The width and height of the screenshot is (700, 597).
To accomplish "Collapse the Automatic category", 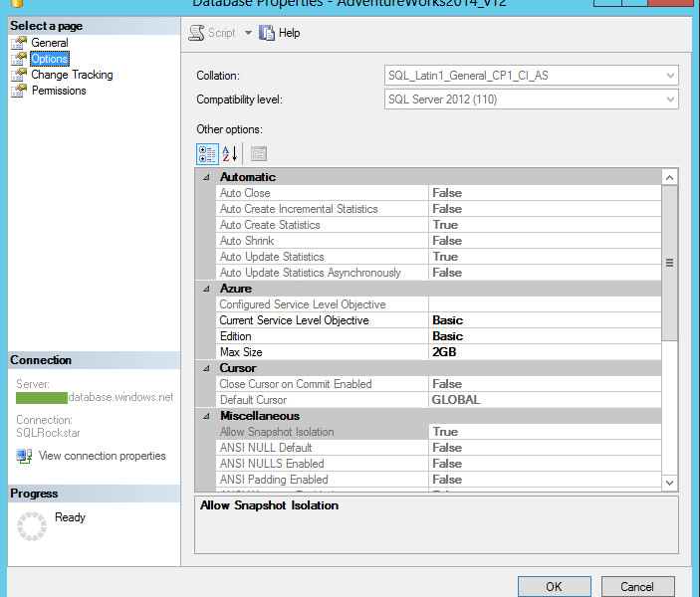I will (x=206, y=177).
